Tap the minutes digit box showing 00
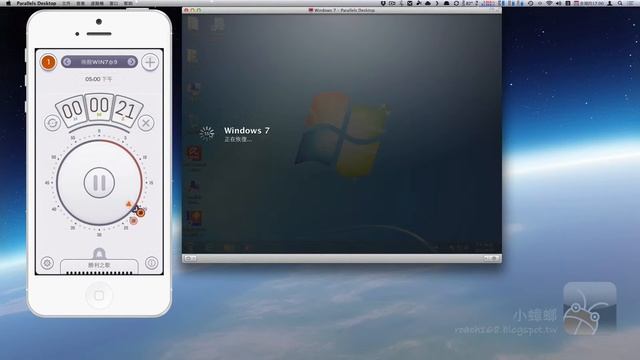Image resolution: width=640 pixels, height=360 pixels. point(99,106)
